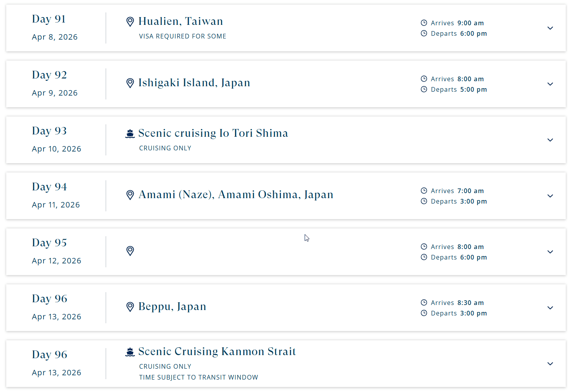Click the location pin icon beside Hualien, Taiwan
The image size is (572, 392).
pos(130,22)
